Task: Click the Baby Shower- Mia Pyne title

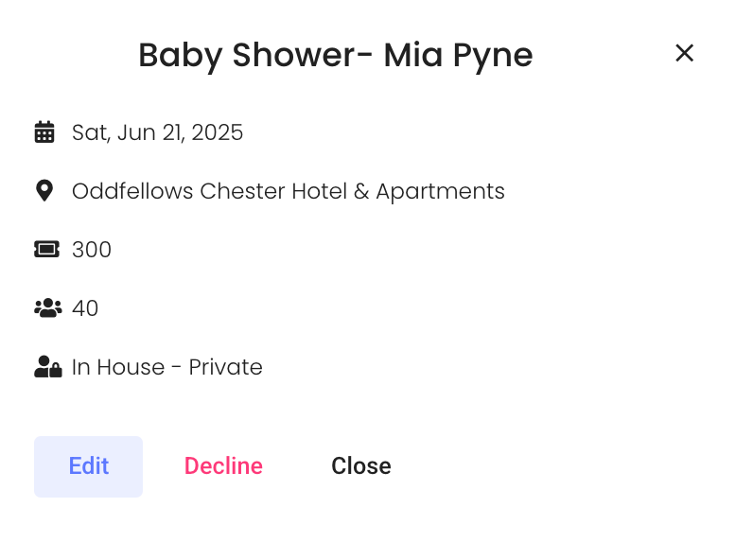Action: [x=336, y=56]
